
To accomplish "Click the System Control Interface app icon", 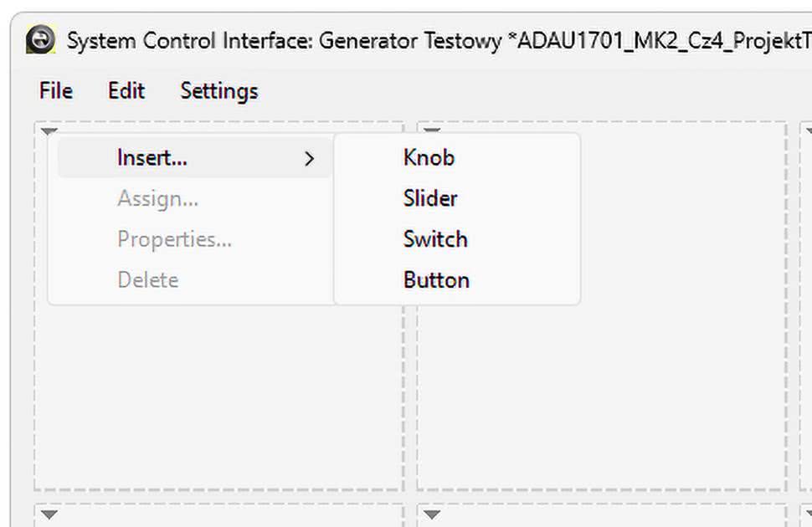I will coord(40,39).
